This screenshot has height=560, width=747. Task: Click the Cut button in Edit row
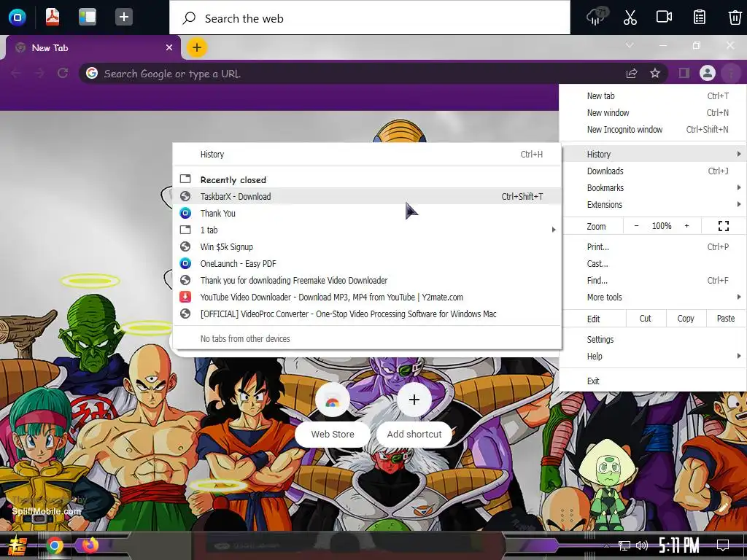645,319
